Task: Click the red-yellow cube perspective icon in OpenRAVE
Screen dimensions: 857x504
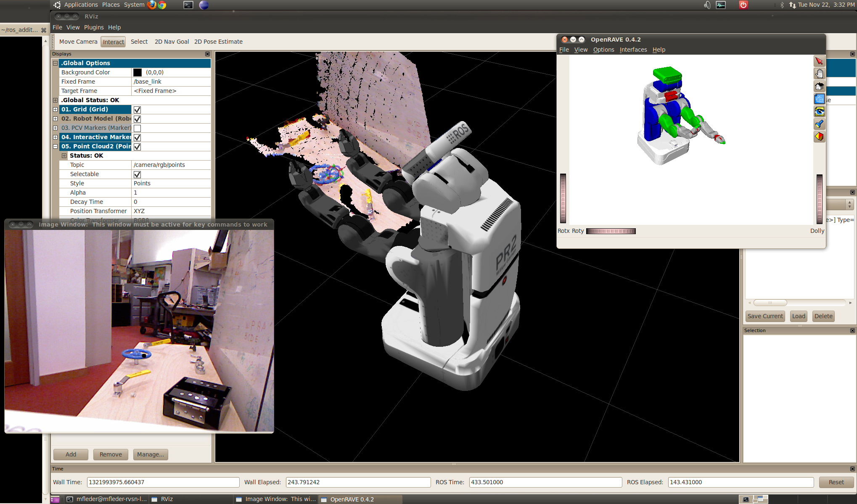Action: click(x=819, y=137)
